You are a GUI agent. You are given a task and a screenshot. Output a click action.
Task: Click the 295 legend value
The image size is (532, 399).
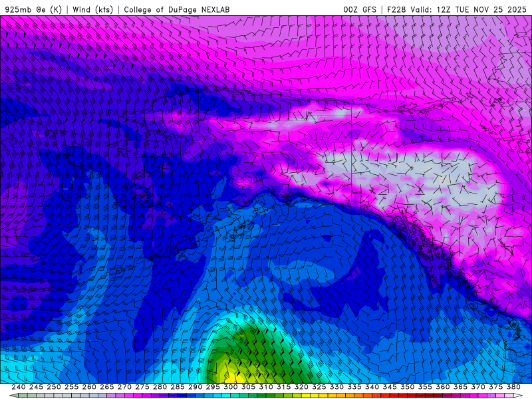(x=213, y=387)
